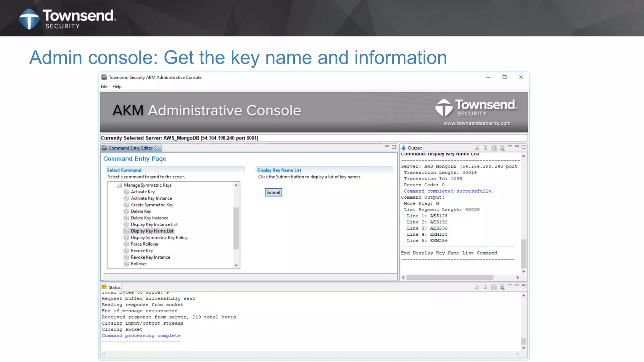
Task: Click 'Line 1: AES128' in Output
Action: pos(427,216)
